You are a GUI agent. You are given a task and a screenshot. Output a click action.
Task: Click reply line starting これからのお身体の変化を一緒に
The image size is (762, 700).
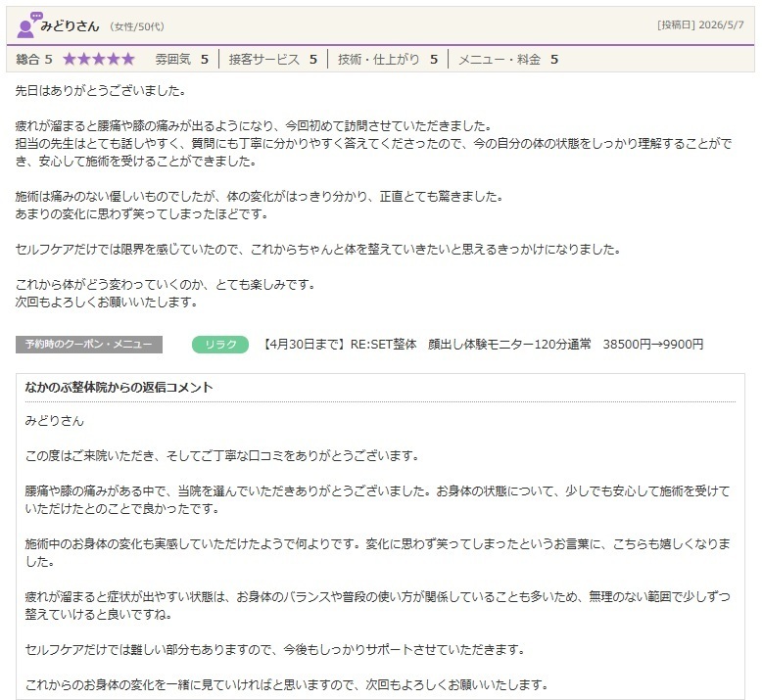coord(287,684)
